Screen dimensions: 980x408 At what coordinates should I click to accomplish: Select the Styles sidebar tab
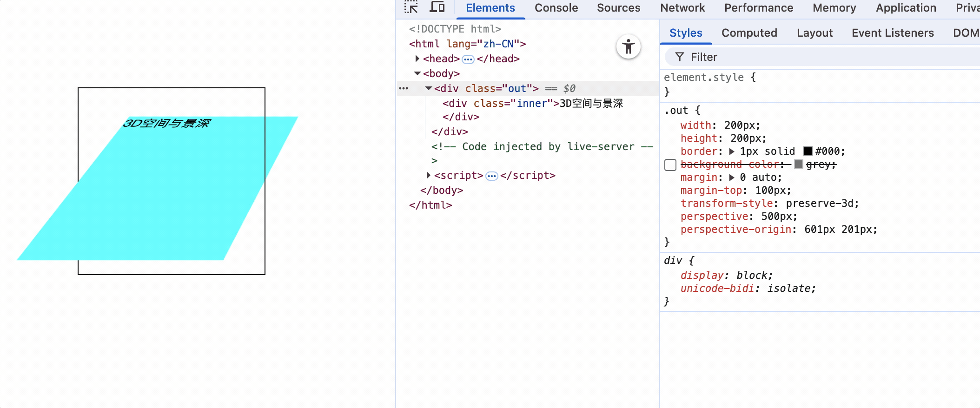pyautogui.click(x=686, y=33)
